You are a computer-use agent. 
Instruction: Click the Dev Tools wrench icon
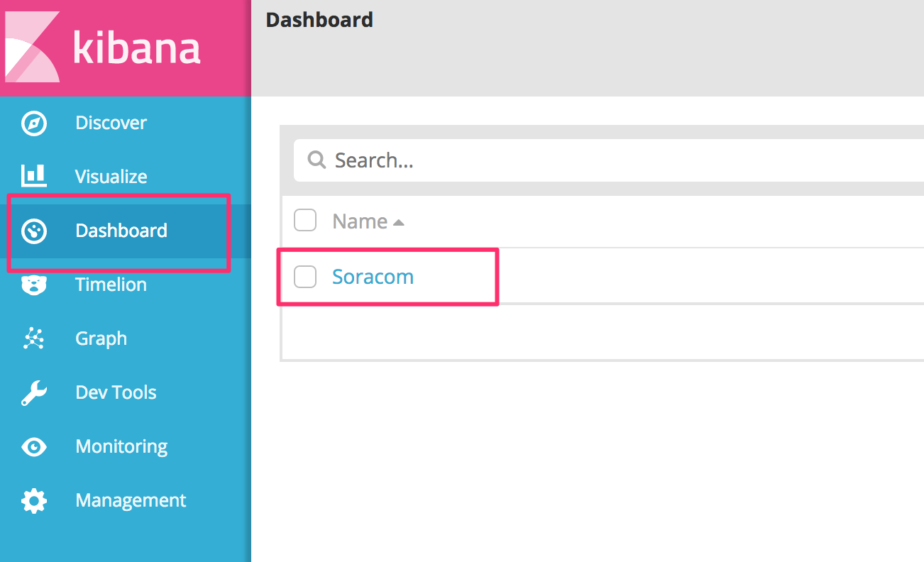[34, 392]
